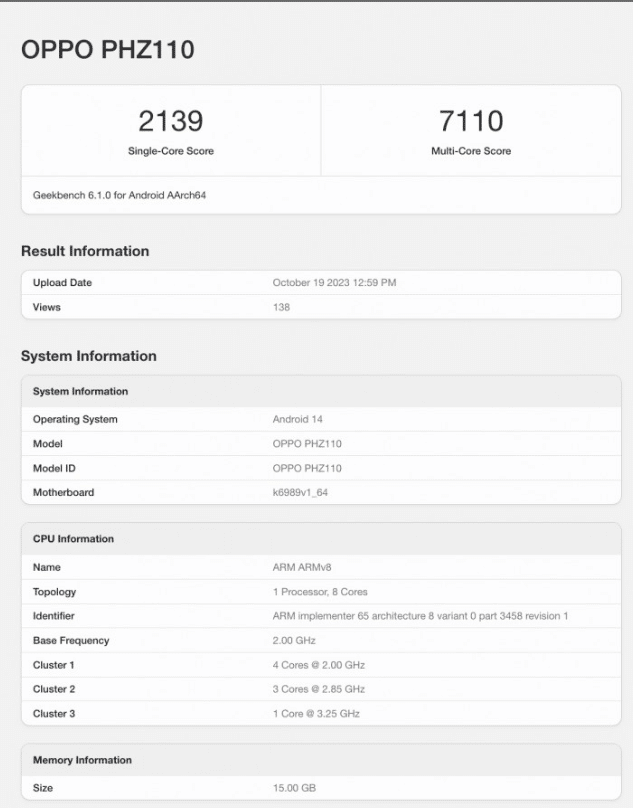Image resolution: width=633 pixels, height=808 pixels.
Task: Click the Cluster 1 label
Action: pyautogui.click(x=54, y=665)
